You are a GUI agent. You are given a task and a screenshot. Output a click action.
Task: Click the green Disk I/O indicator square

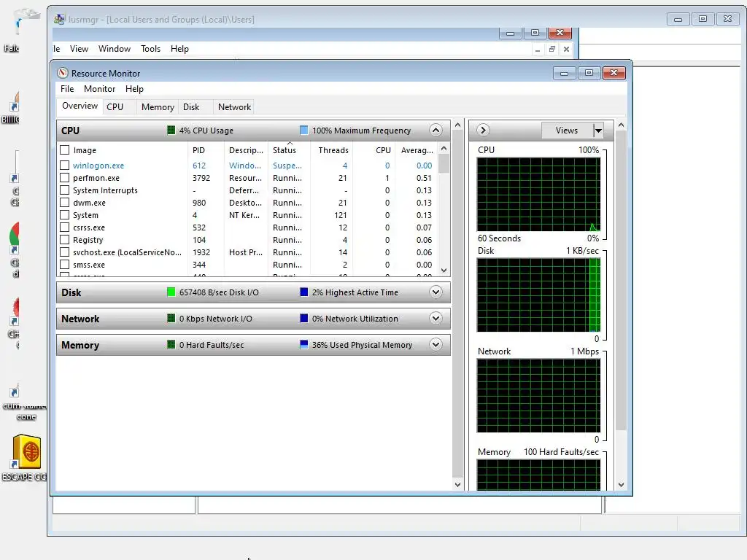coord(171,292)
